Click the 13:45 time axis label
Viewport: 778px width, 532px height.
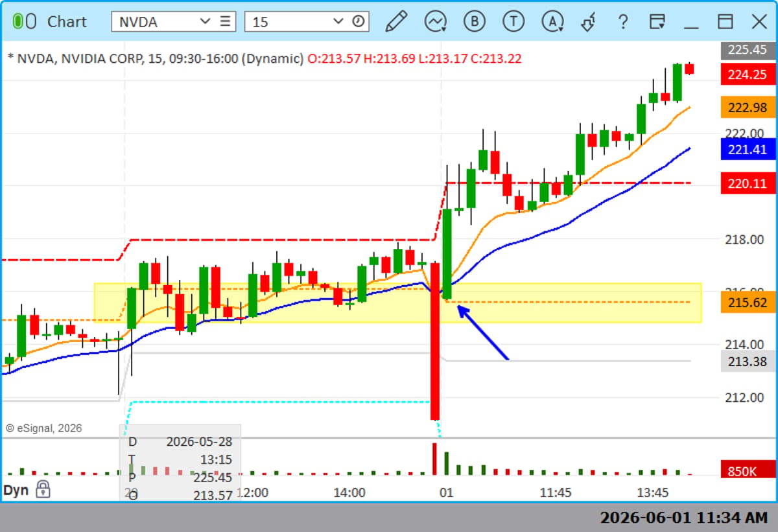click(653, 492)
